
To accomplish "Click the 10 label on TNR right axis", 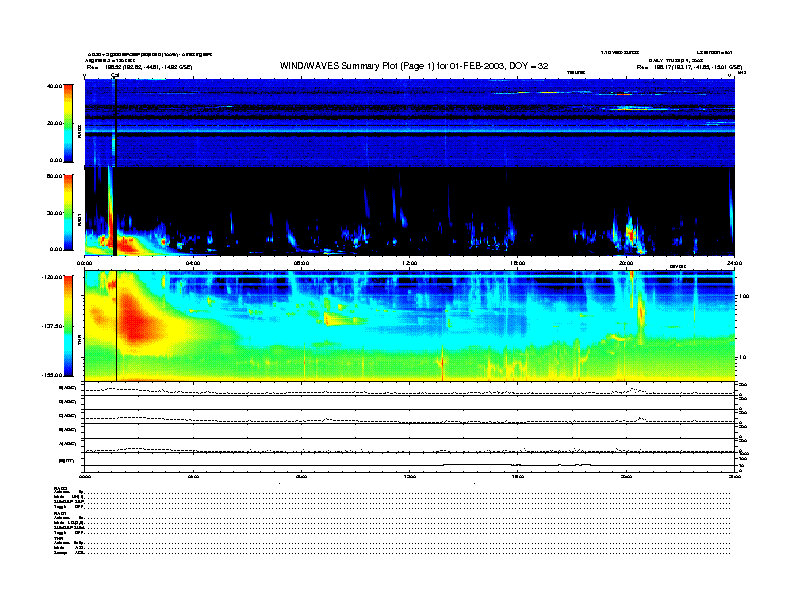I will tap(742, 358).
